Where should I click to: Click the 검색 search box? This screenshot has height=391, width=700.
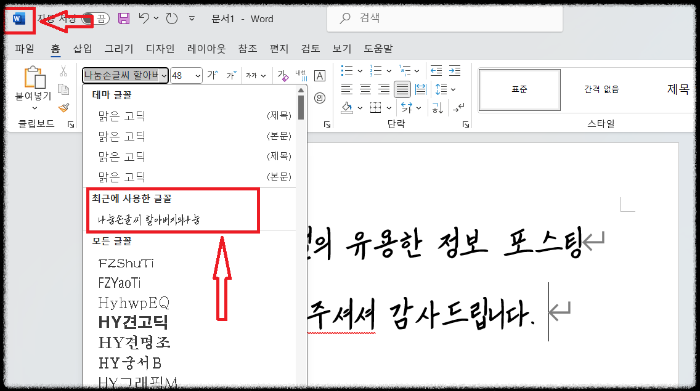(445, 18)
